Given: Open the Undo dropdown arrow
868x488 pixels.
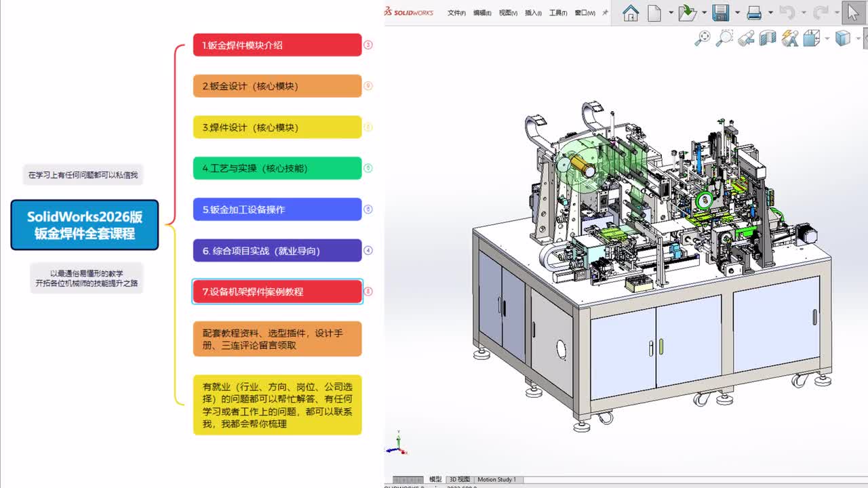Looking at the screenshot, I should pos(803,13).
